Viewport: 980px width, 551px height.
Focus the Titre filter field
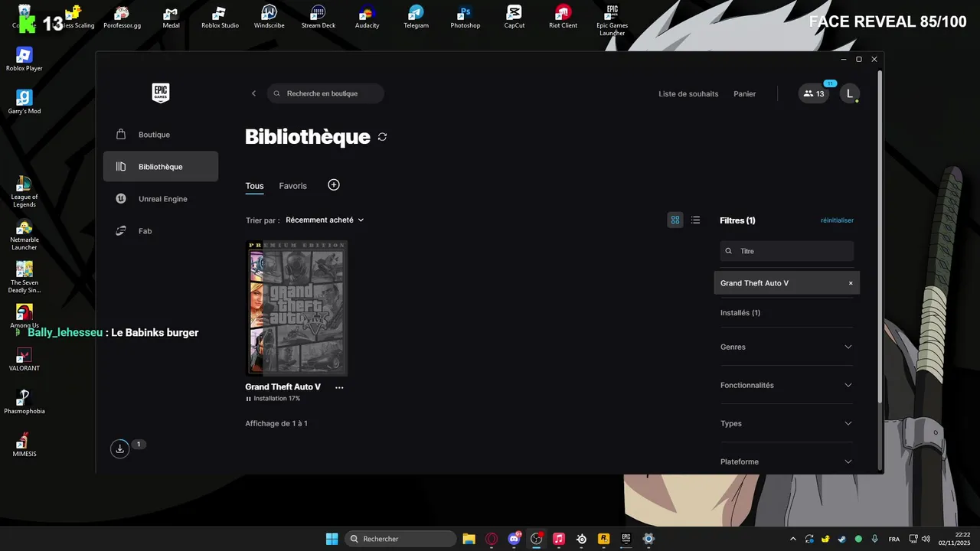786,251
